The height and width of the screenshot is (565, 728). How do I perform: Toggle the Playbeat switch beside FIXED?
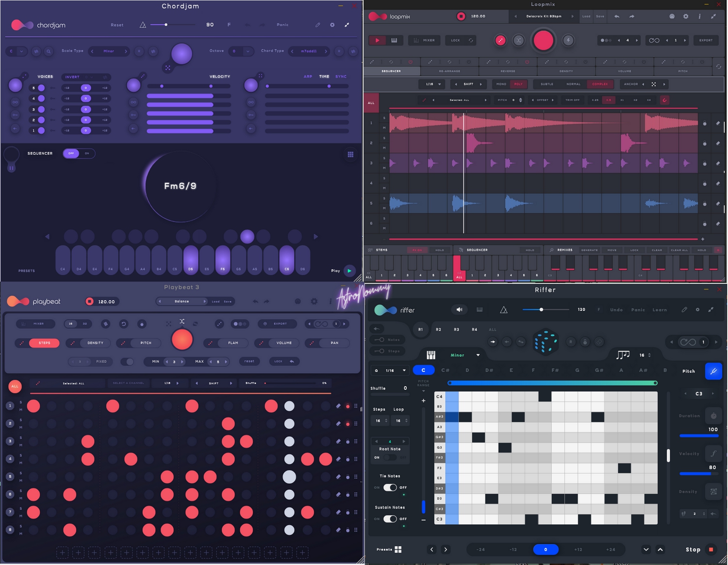click(127, 361)
